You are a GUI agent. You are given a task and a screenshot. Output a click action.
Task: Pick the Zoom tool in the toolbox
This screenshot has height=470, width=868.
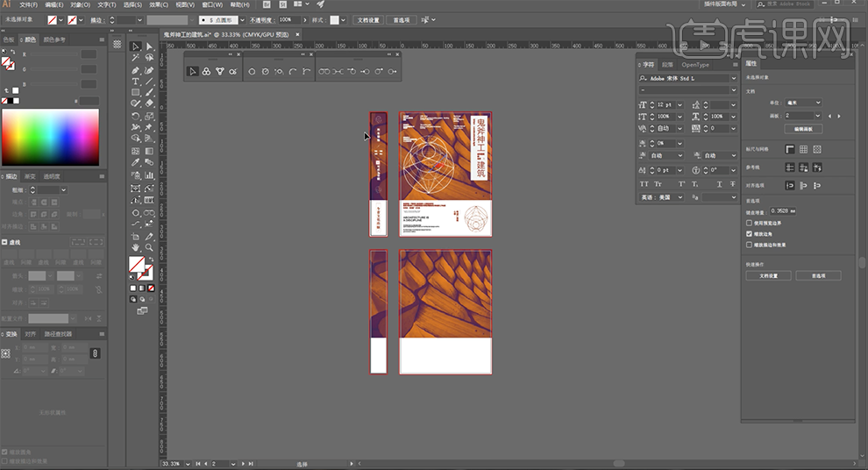149,248
